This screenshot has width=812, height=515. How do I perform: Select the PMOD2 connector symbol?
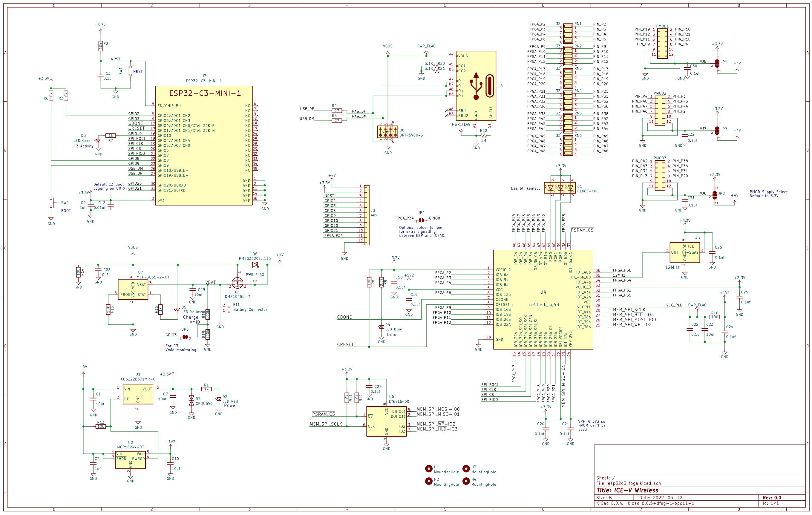(x=660, y=111)
